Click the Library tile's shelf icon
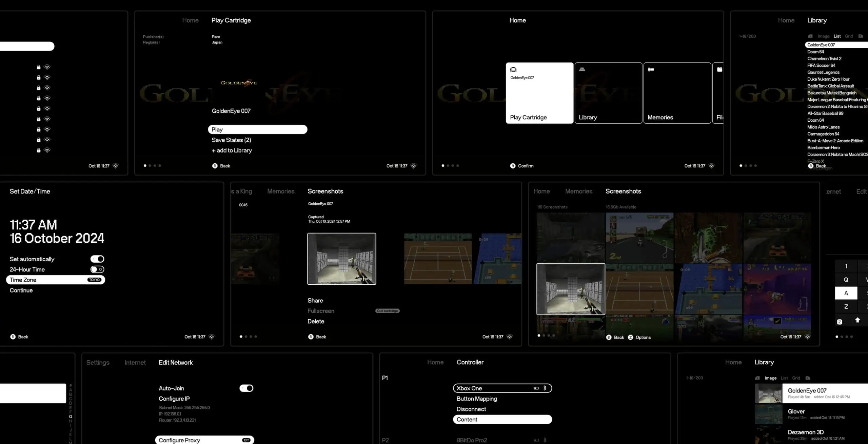 [x=582, y=69]
